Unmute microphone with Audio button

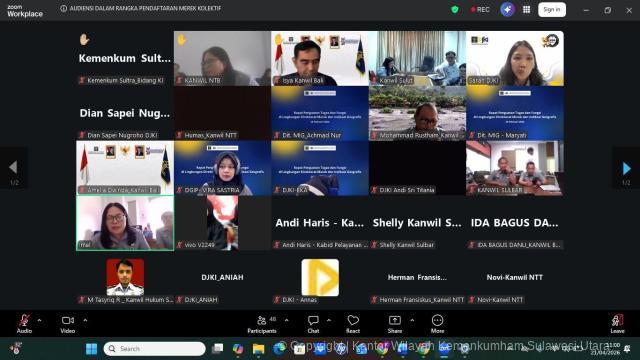(x=24, y=324)
